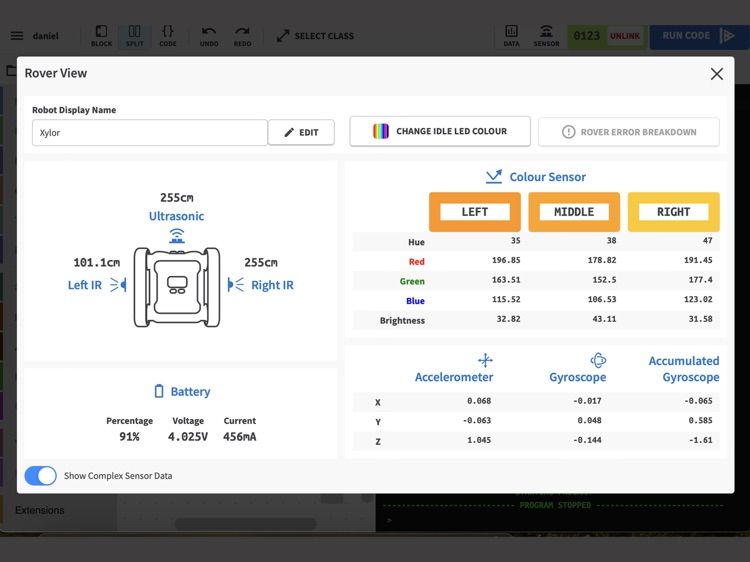Click the Accelerometer axes icon

pos(485,360)
